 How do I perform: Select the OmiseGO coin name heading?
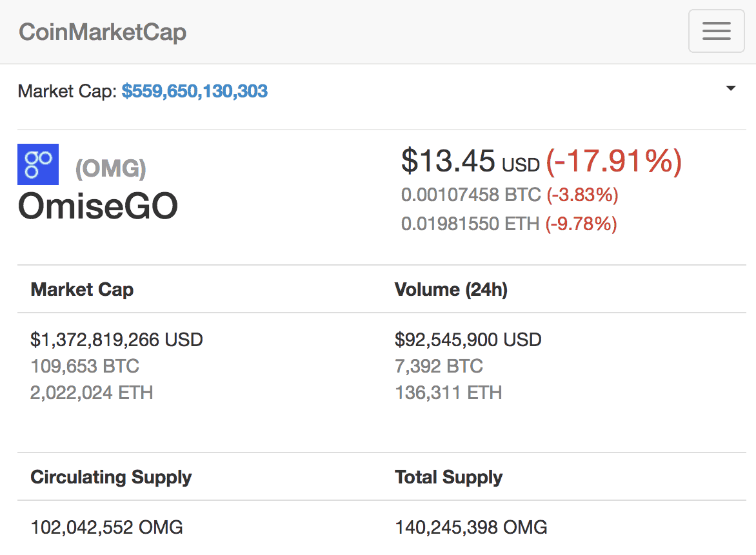[98, 206]
